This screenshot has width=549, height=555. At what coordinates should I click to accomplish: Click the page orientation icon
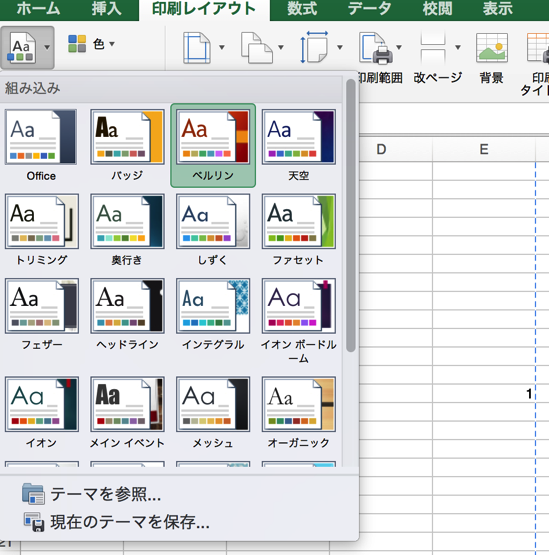[x=257, y=47]
